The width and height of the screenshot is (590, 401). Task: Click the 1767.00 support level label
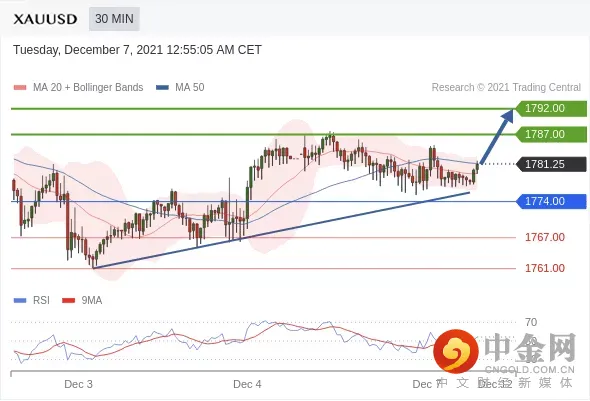click(545, 237)
